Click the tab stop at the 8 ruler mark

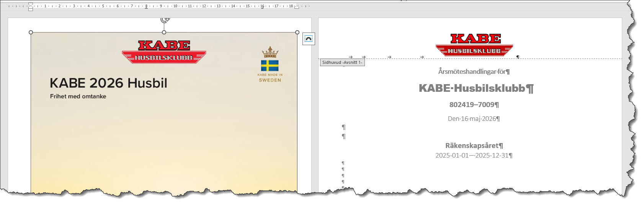(x=146, y=8)
